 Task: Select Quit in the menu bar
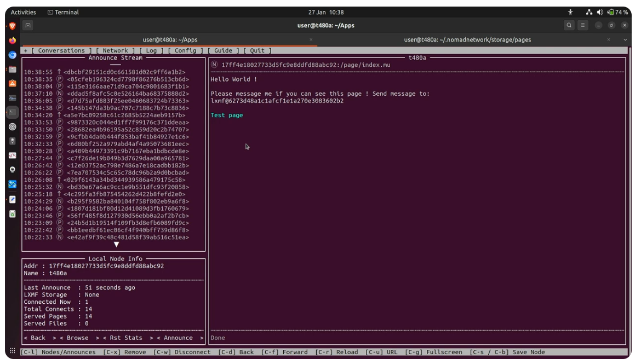[257, 51]
